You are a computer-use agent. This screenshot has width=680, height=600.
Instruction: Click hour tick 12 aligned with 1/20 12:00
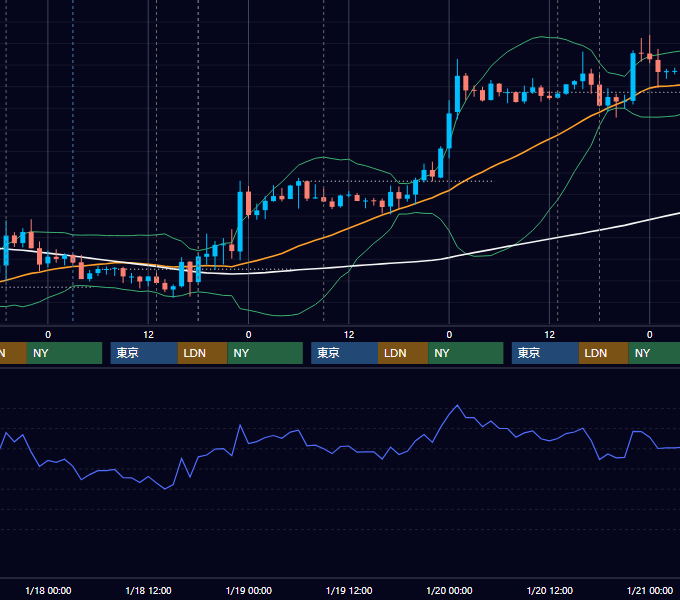549,335
